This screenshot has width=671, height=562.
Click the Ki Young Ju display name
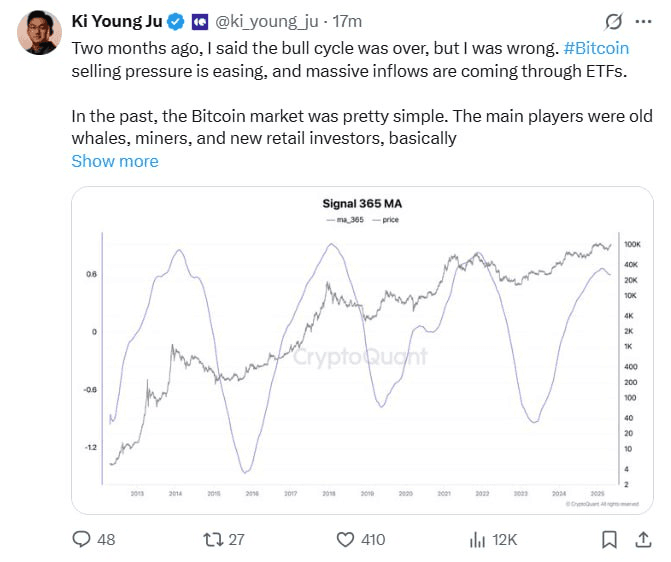117,21
